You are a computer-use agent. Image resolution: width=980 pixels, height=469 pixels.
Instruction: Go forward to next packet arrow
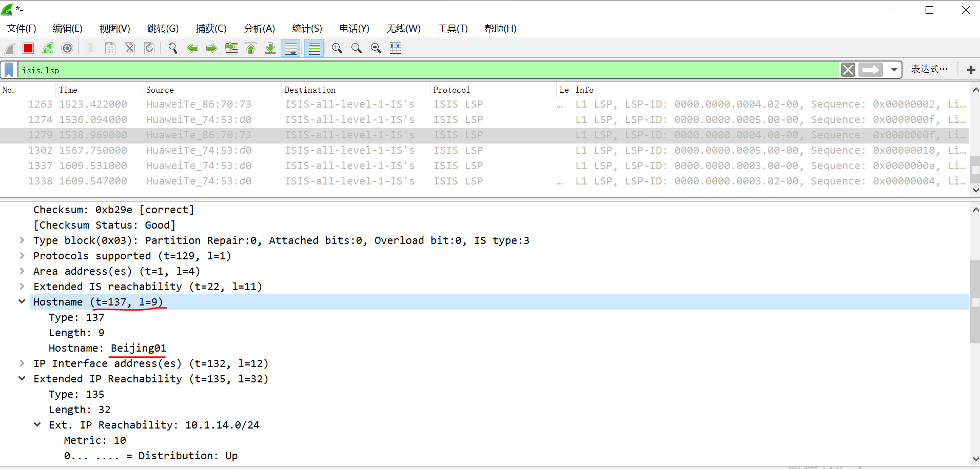[x=212, y=49]
